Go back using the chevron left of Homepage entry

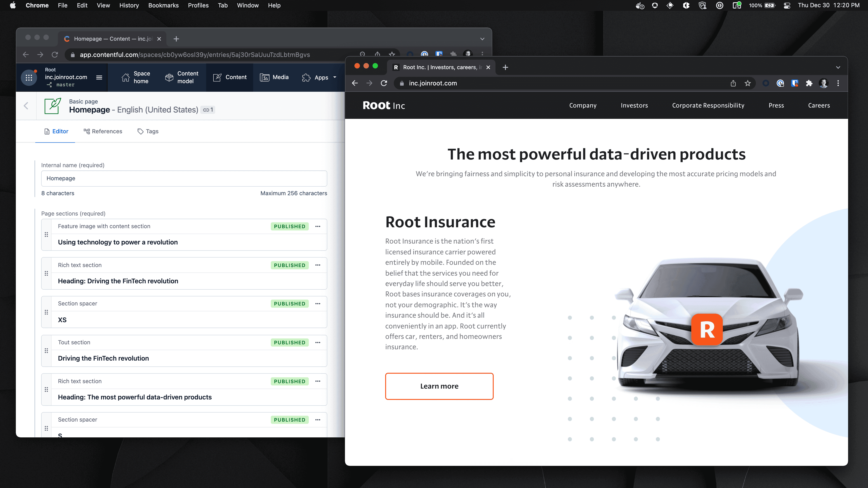pyautogui.click(x=26, y=106)
